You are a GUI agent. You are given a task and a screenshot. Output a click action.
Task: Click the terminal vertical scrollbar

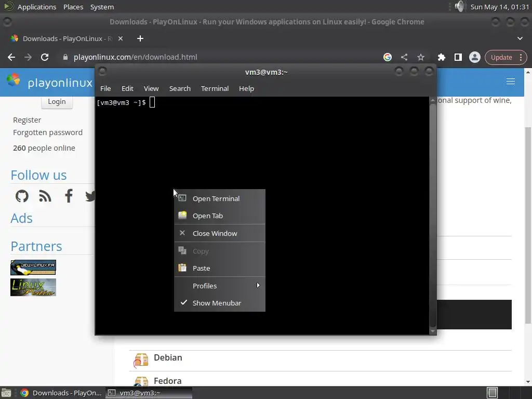(x=433, y=216)
